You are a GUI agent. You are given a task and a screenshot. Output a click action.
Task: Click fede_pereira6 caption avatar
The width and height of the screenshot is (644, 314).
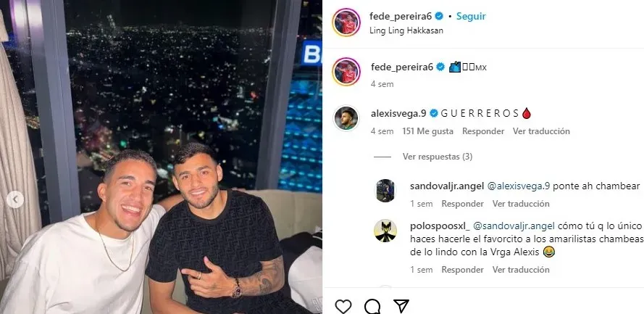346,72
